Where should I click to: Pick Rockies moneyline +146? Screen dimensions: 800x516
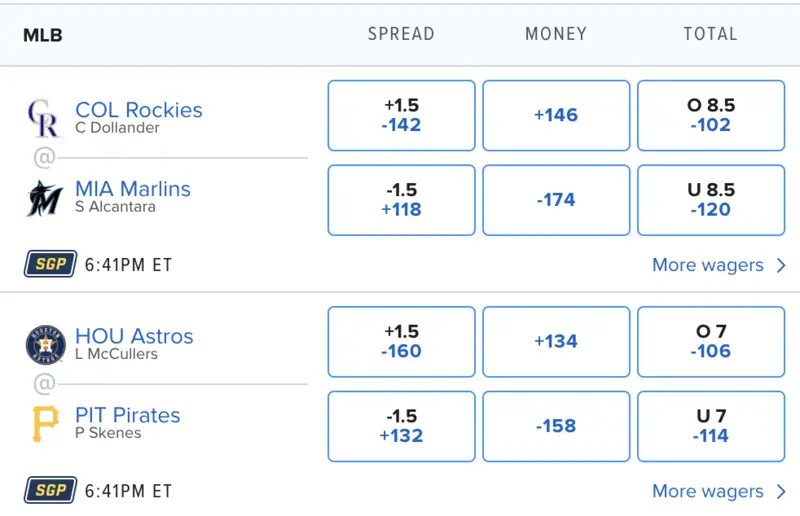[556, 116]
